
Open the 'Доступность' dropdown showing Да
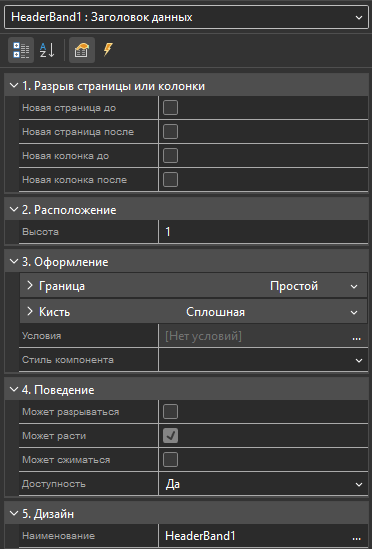359,485
